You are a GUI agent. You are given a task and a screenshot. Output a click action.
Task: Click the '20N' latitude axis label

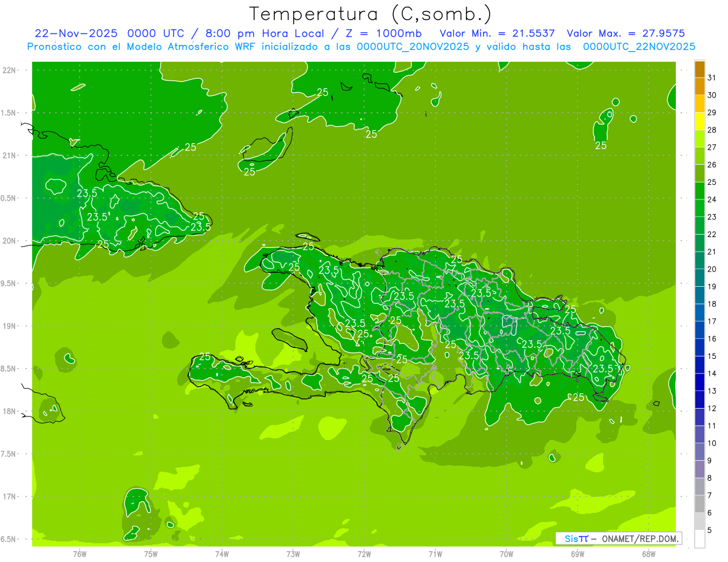tap(9, 241)
